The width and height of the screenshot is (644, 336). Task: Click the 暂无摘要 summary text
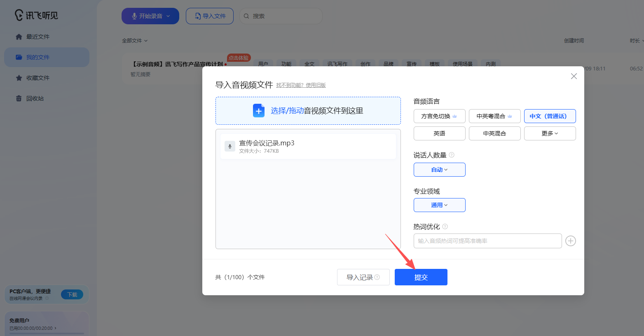pyautogui.click(x=141, y=75)
